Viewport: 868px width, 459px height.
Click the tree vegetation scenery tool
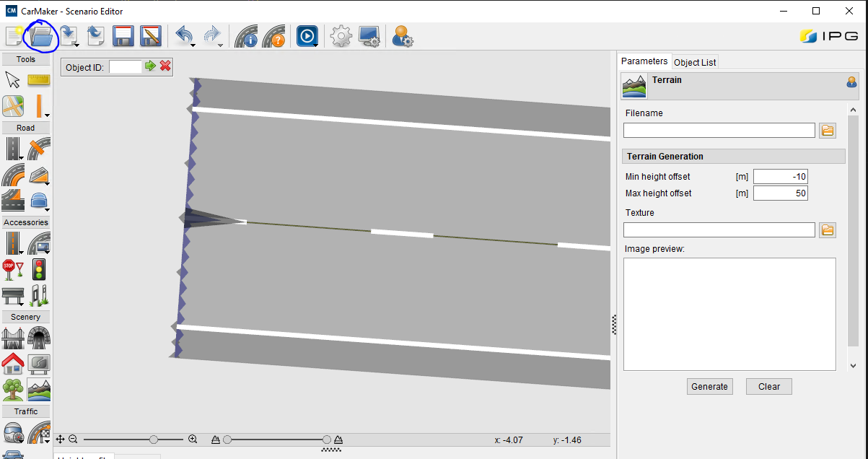tap(12, 390)
